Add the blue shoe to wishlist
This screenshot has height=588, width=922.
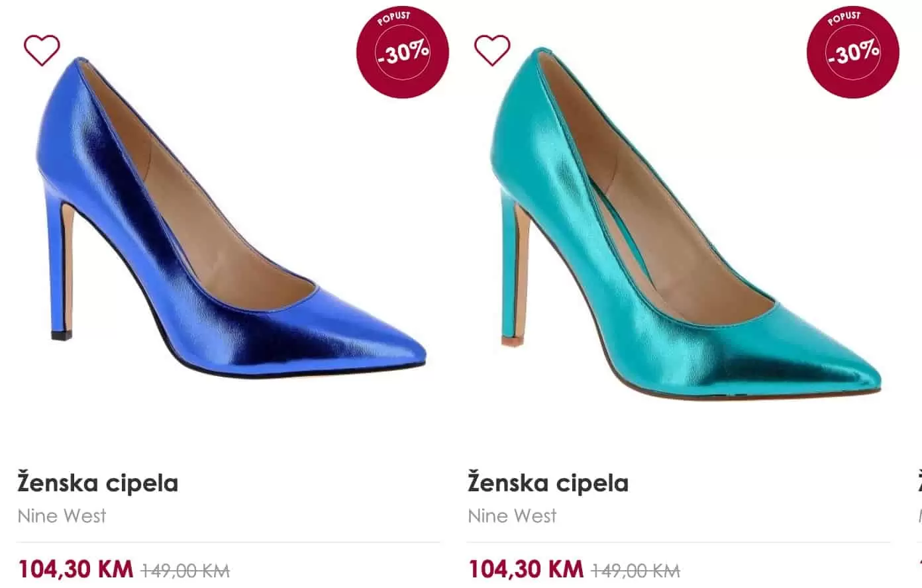(42, 50)
